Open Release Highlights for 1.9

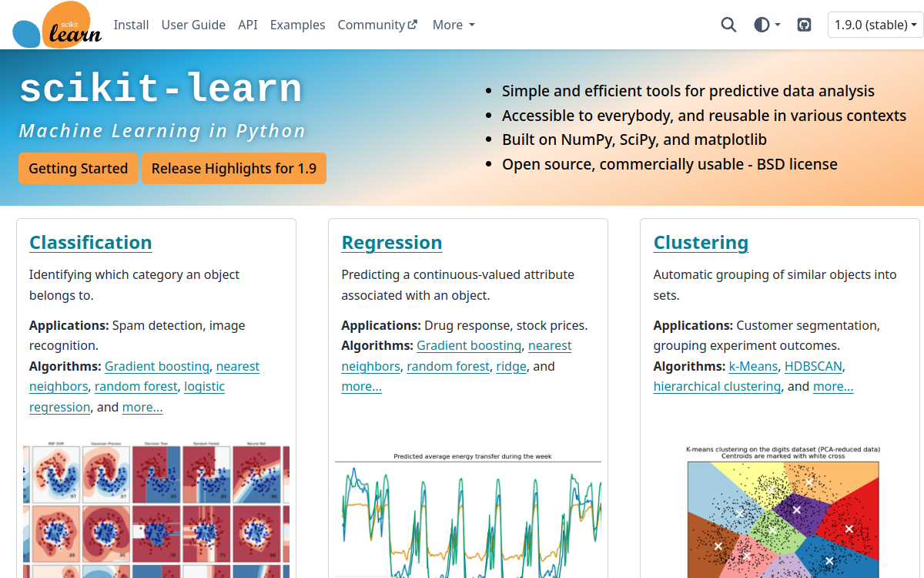[234, 168]
